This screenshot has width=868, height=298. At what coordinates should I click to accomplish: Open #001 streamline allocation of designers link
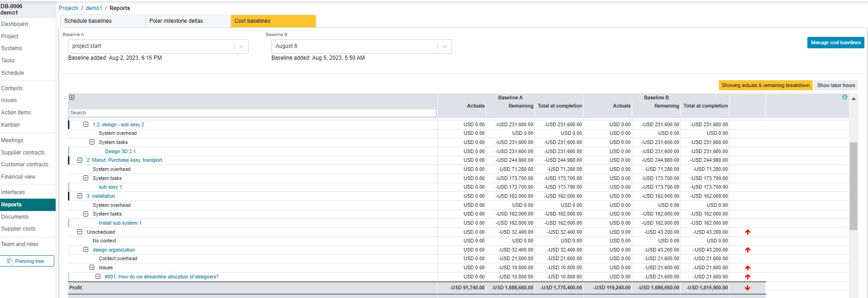coord(161,277)
